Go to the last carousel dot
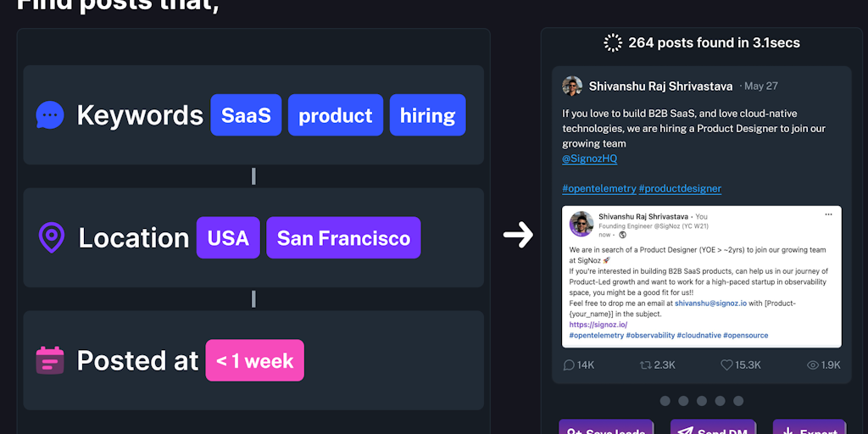The image size is (868, 434). click(738, 401)
